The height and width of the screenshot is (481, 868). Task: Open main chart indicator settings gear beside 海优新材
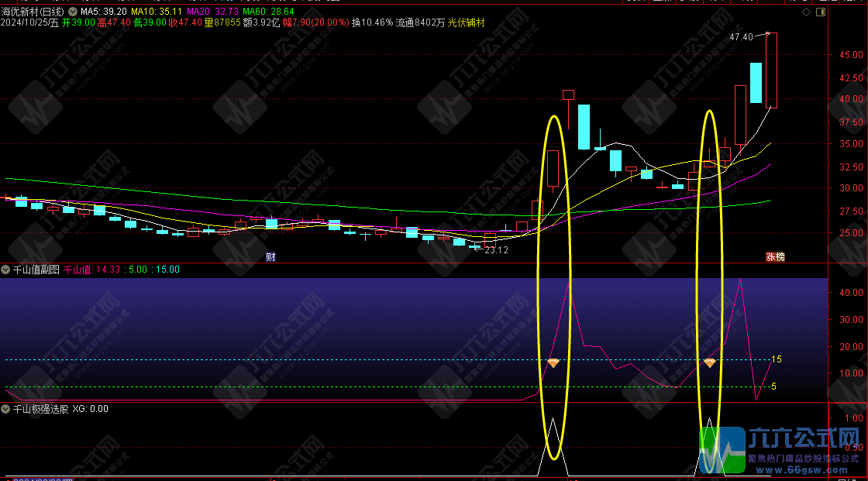(x=73, y=11)
